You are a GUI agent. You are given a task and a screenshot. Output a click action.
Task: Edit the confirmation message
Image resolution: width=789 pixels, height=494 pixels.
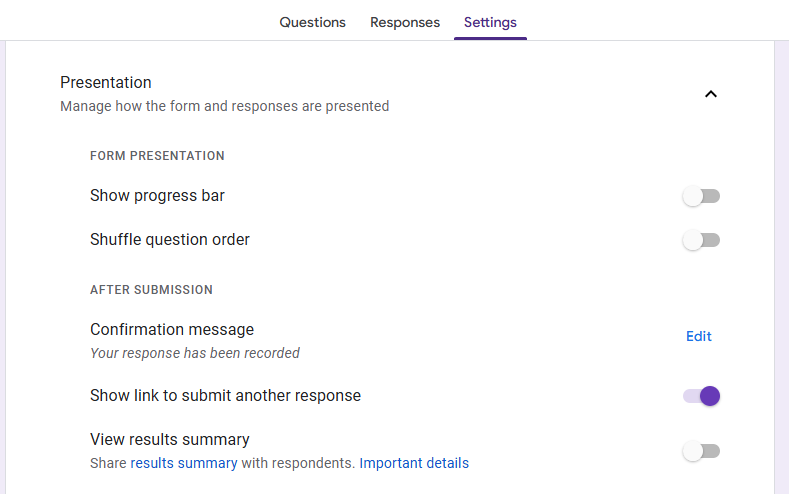[699, 337]
